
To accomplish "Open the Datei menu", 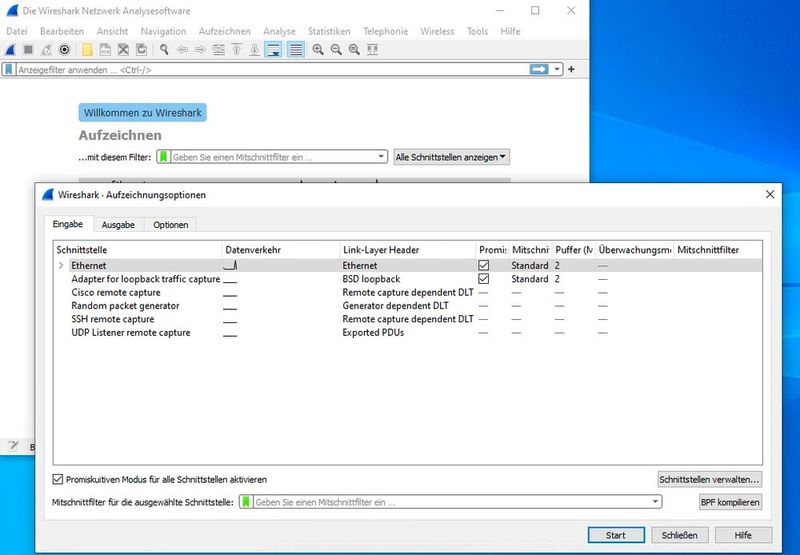I will pyautogui.click(x=17, y=31).
